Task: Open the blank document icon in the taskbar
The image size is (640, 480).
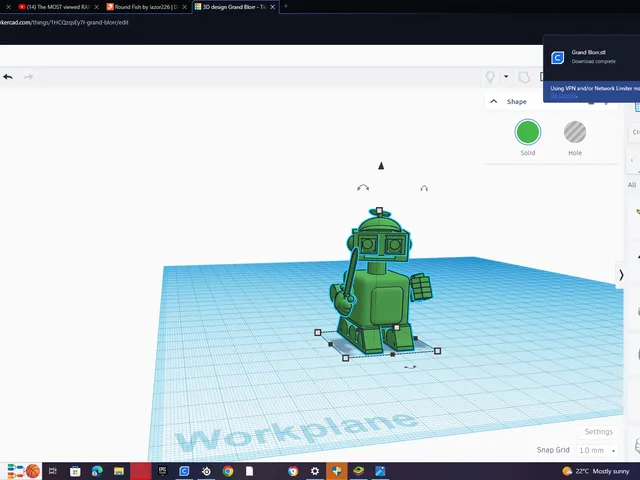Action: pos(249,471)
